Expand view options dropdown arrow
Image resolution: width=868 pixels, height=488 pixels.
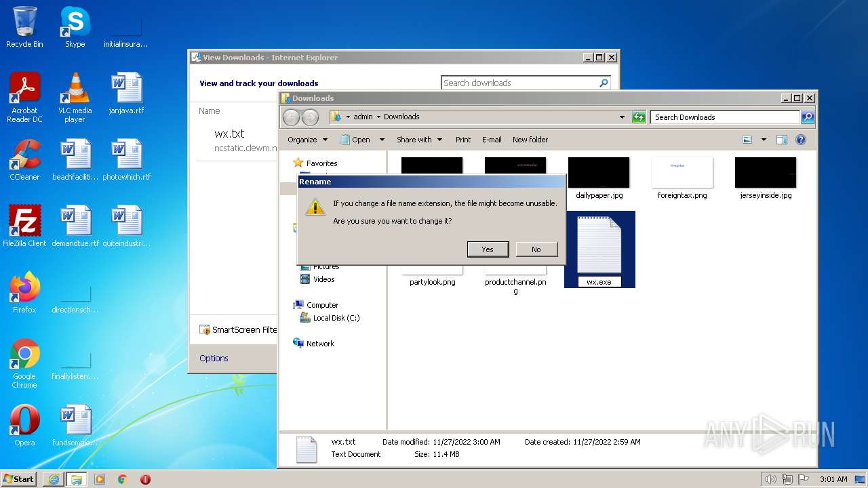(764, 140)
